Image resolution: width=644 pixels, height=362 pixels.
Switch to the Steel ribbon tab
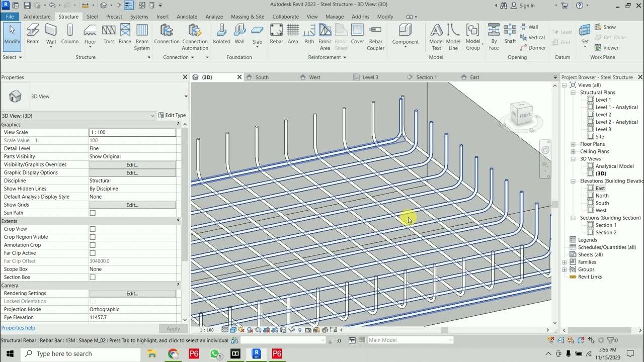pyautogui.click(x=92, y=17)
